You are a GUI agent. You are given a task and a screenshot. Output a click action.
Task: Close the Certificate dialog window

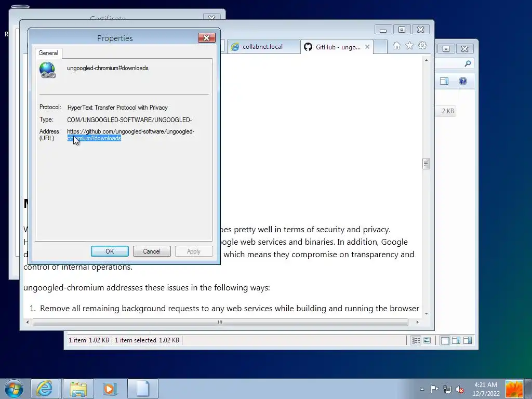pyautogui.click(x=212, y=18)
